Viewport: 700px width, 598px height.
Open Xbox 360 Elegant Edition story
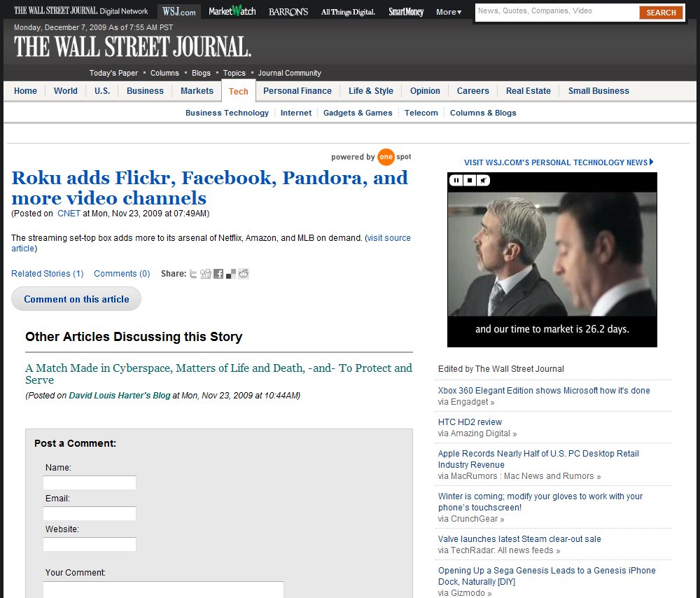[544, 391]
